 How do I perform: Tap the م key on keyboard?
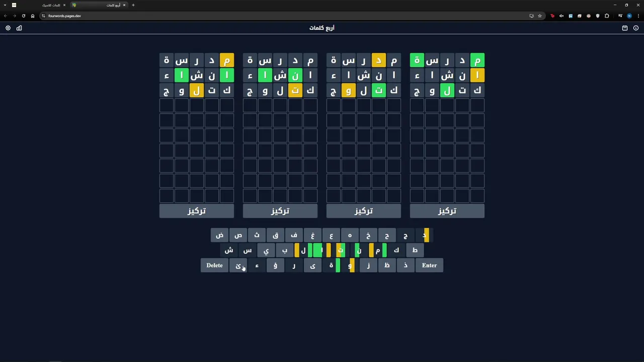click(x=378, y=250)
